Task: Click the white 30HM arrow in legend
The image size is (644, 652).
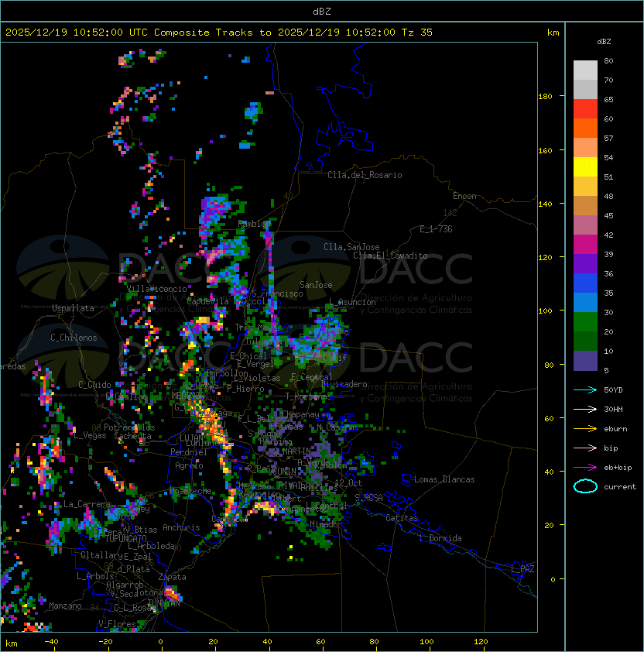Action: coord(585,409)
